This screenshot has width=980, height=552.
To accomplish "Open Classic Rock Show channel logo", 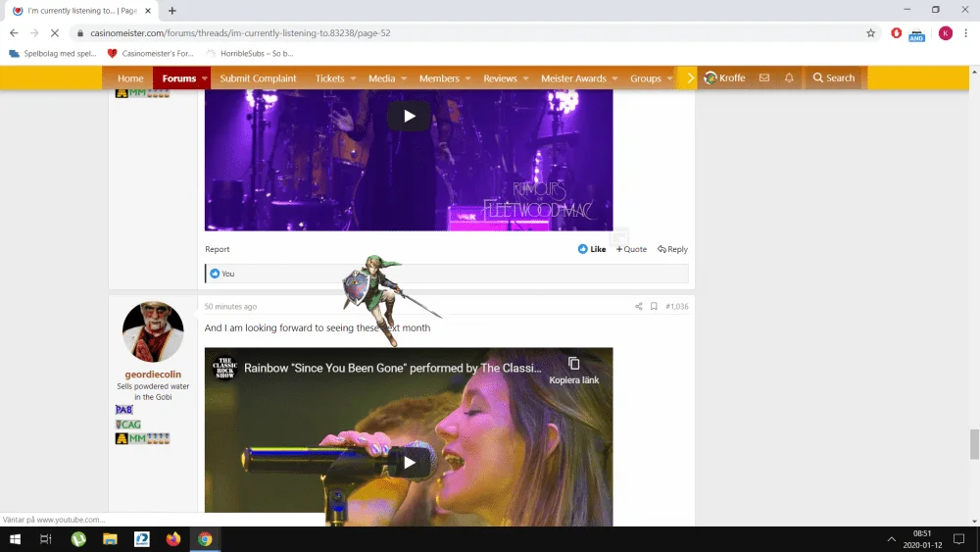I will point(224,368).
